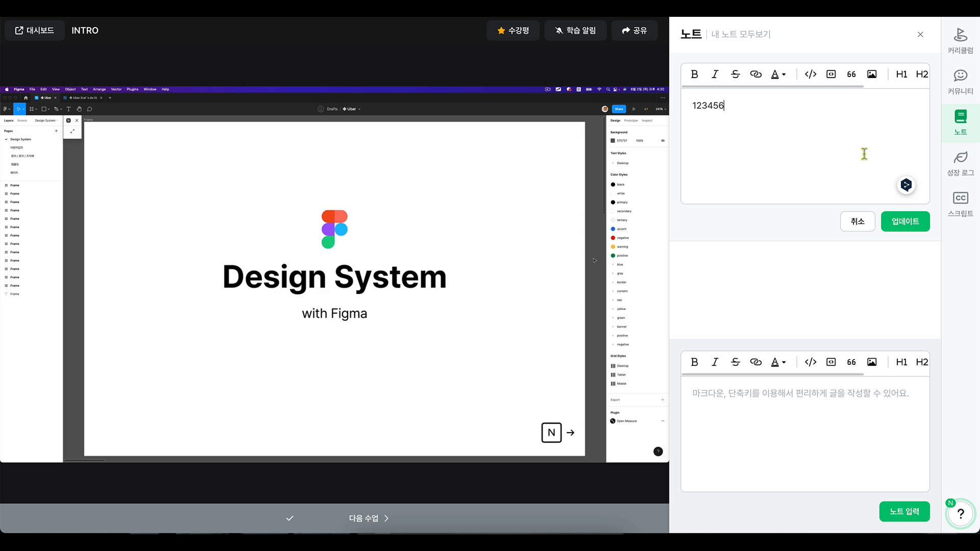Image resolution: width=980 pixels, height=551 pixels.
Task: Insert image from the new-note editor toolbar
Action: pyautogui.click(x=872, y=362)
